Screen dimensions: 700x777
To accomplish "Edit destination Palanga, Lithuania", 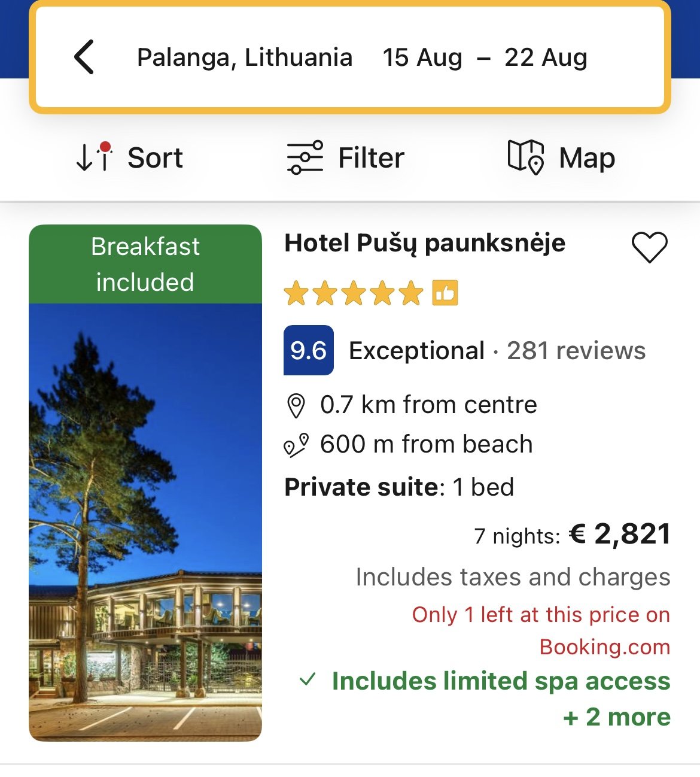I will coord(245,57).
